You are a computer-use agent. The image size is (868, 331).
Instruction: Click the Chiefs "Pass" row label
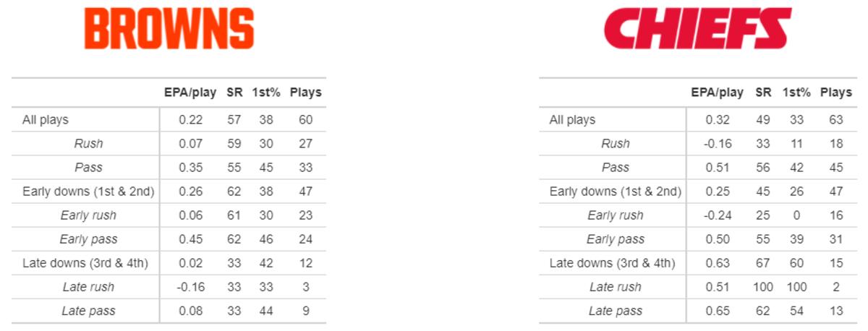pos(616,168)
